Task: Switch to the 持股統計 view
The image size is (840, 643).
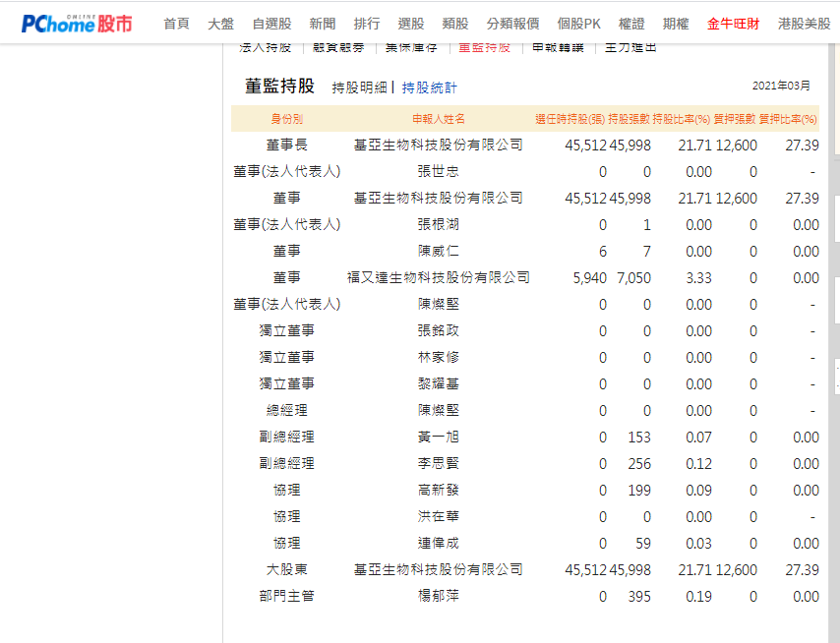Action: (x=429, y=88)
